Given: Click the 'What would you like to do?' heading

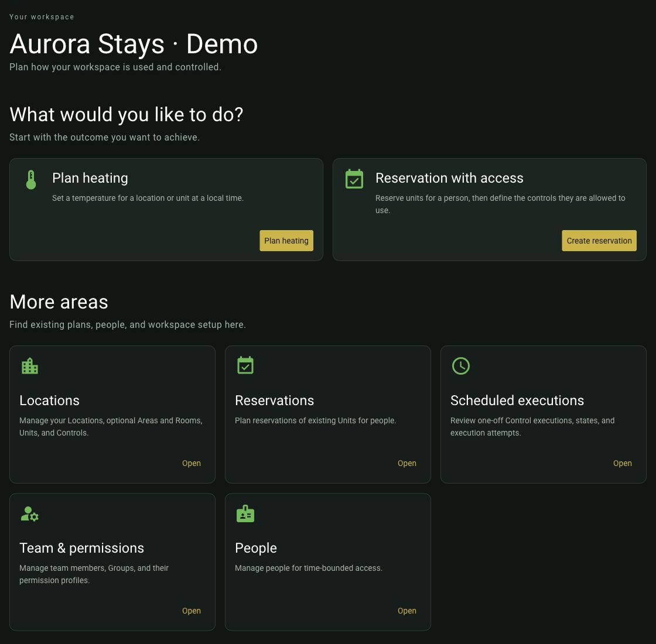Looking at the screenshot, I should 126,115.
